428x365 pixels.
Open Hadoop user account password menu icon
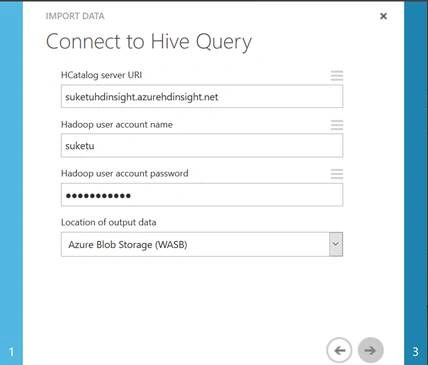(x=337, y=174)
